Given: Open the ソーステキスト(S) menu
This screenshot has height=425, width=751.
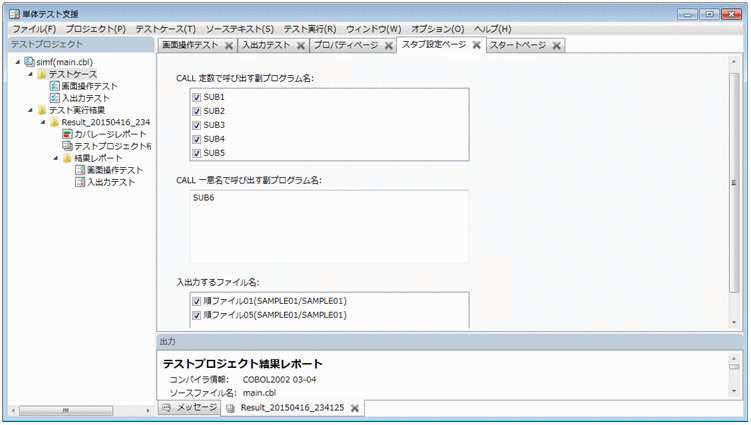Looking at the screenshot, I should point(239,29).
